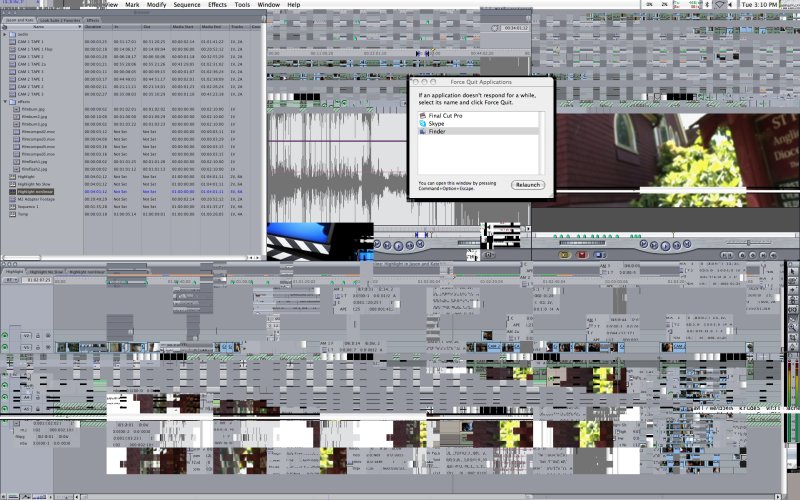Select the Selection arrow tool in Tool palette
Screen dimensions: 800x500
(x=792, y=271)
